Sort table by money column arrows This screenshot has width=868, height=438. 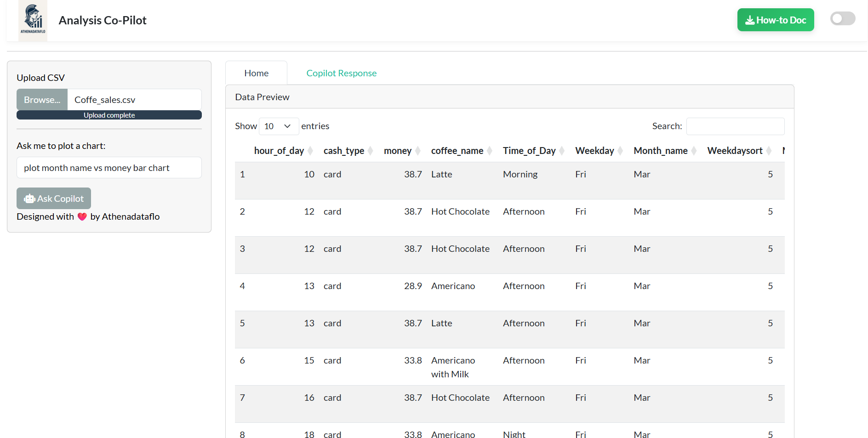(x=418, y=151)
